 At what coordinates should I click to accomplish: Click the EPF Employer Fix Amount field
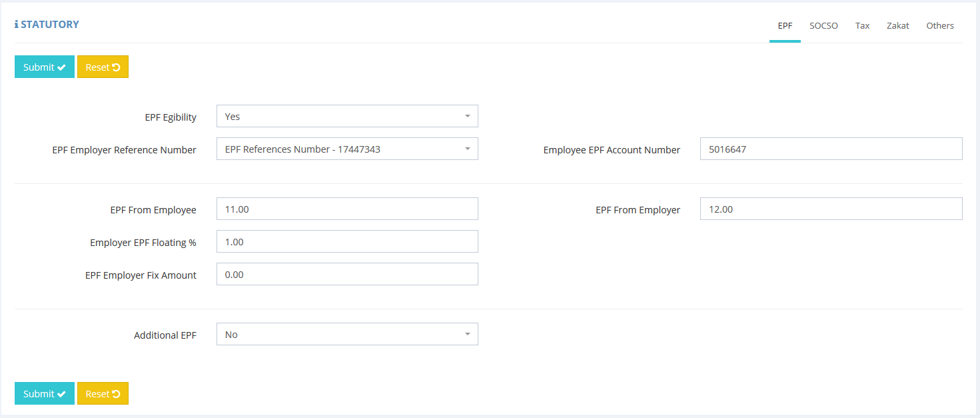coord(346,275)
